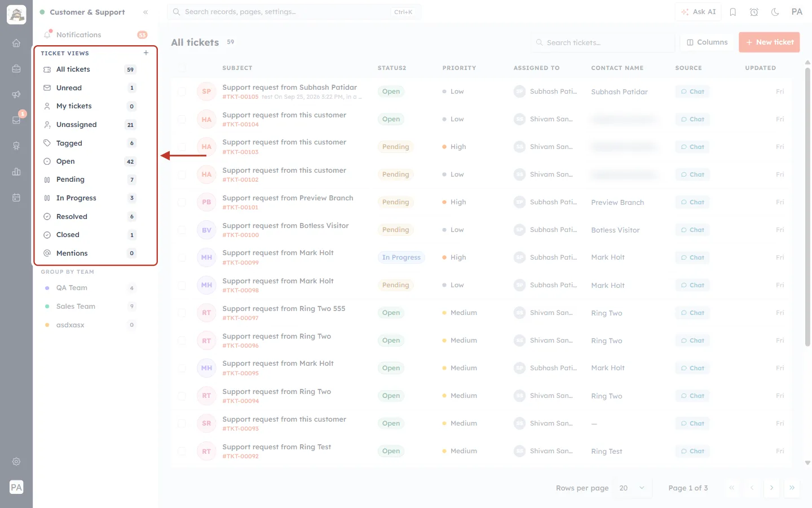Jump to last page of tickets
The image size is (812, 508).
point(792,488)
